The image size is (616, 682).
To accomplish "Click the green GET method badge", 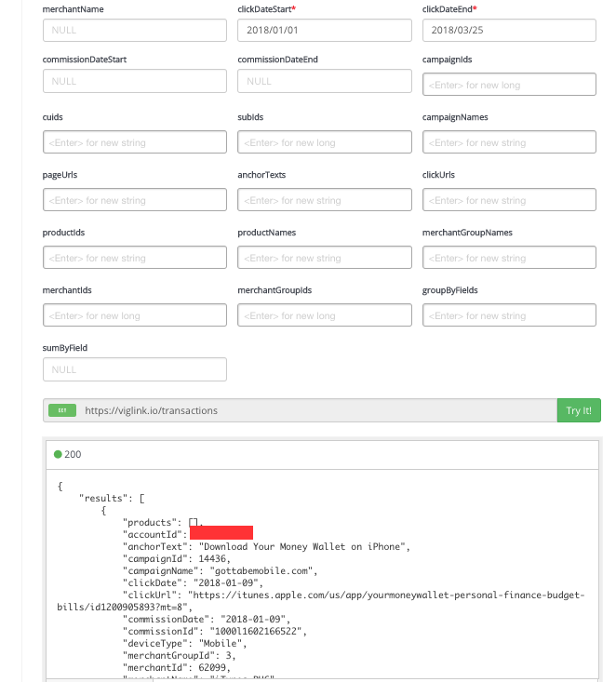I will point(62,410).
